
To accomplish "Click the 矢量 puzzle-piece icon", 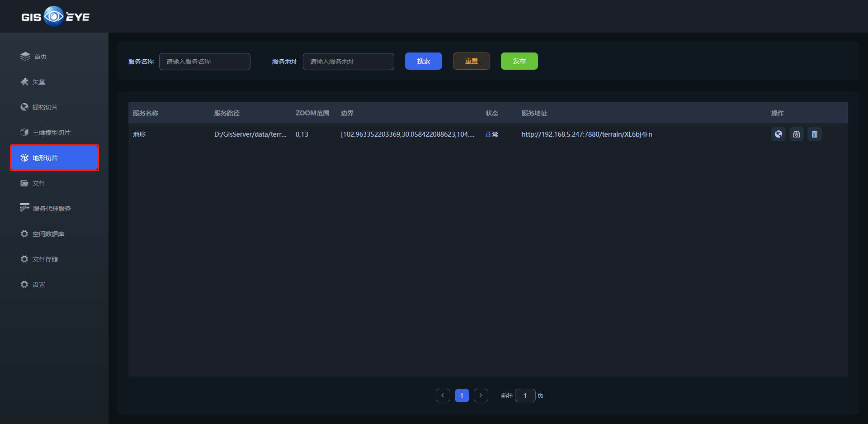I will click(x=24, y=81).
